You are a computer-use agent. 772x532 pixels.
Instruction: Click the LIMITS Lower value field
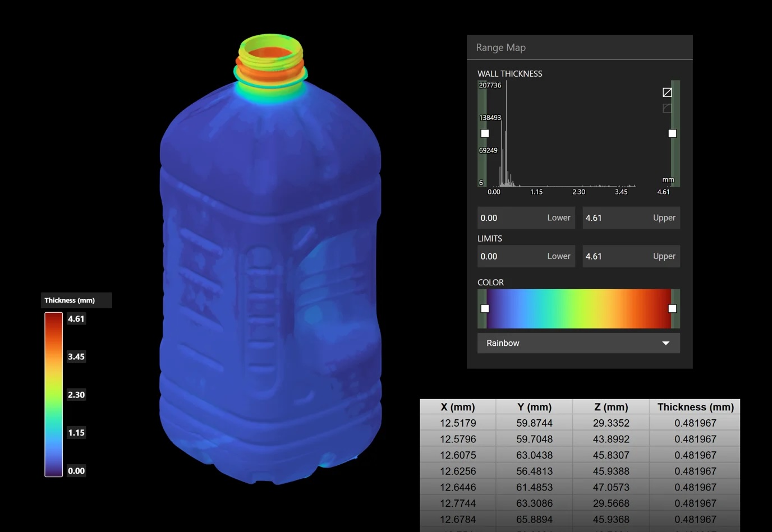click(x=526, y=256)
